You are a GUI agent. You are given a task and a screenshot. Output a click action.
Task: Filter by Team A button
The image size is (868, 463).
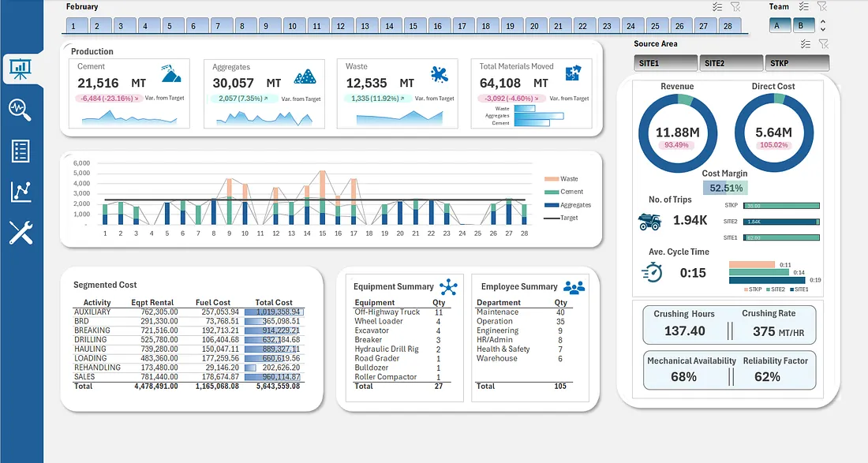[x=777, y=25]
